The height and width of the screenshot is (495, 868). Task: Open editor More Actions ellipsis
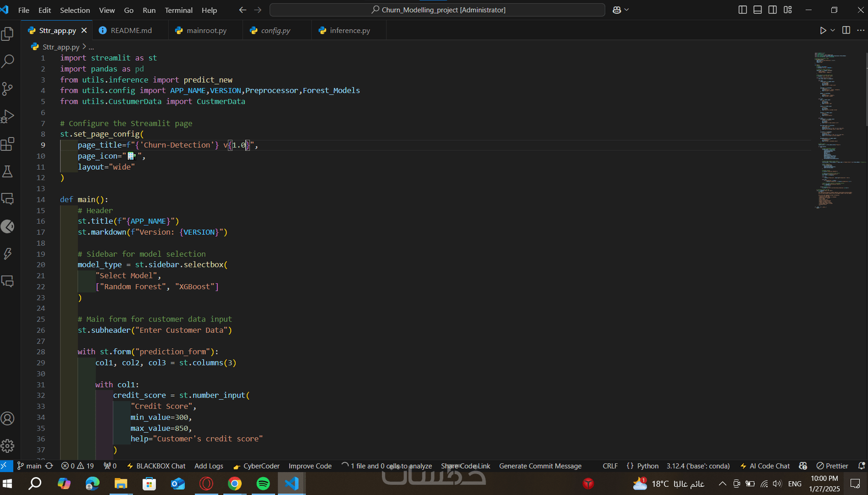tap(861, 31)
